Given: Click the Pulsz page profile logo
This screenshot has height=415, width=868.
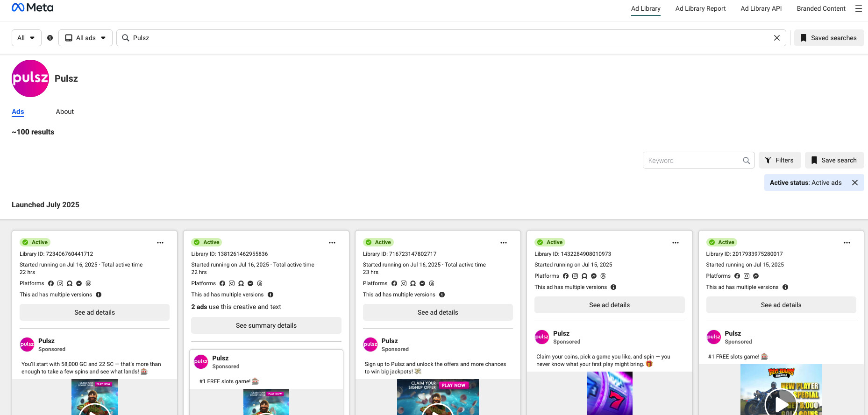Looking at the screenshot, I should pyautogui.click(x=30, y=78).
